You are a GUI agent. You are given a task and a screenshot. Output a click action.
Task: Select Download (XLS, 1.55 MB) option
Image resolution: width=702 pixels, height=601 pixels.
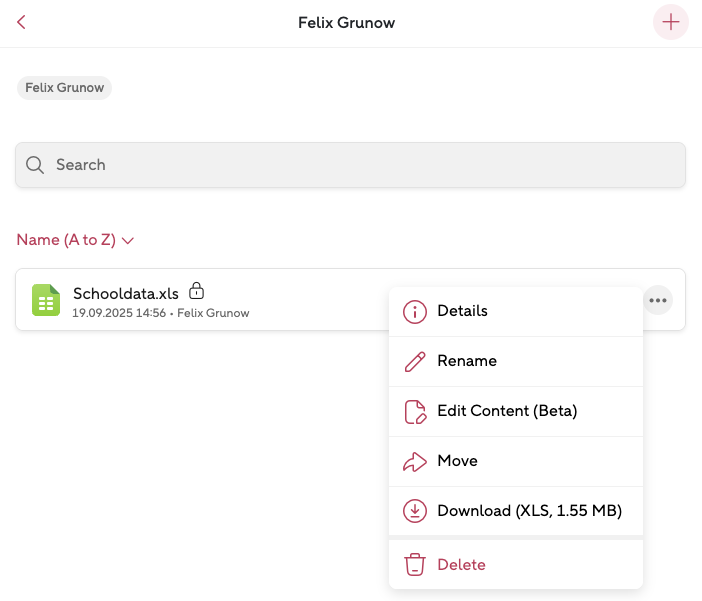[x=529, y=511]
